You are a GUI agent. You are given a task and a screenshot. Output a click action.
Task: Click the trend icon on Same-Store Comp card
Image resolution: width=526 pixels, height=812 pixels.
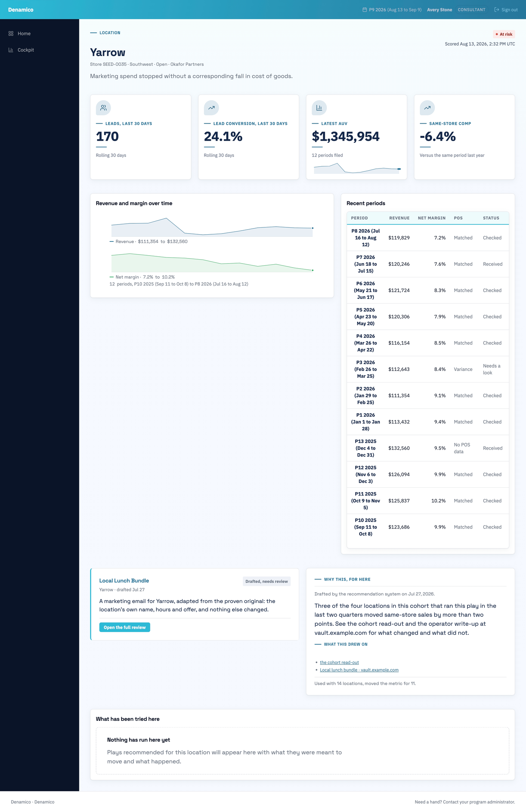coord(427,108)
